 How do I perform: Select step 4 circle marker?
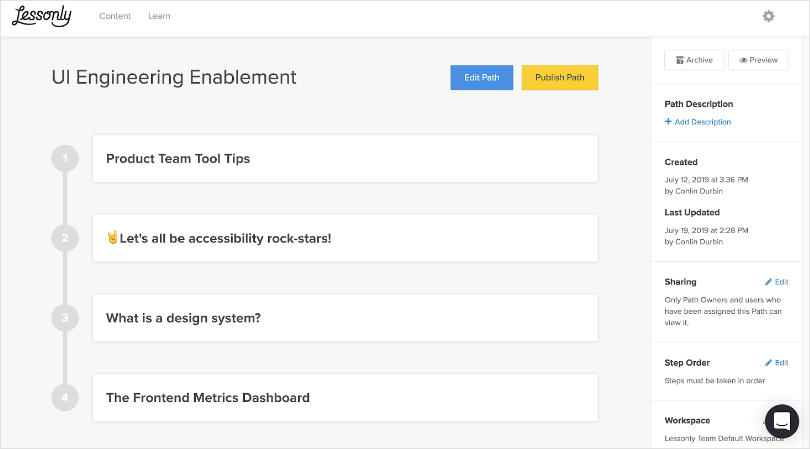click(64, 397)
